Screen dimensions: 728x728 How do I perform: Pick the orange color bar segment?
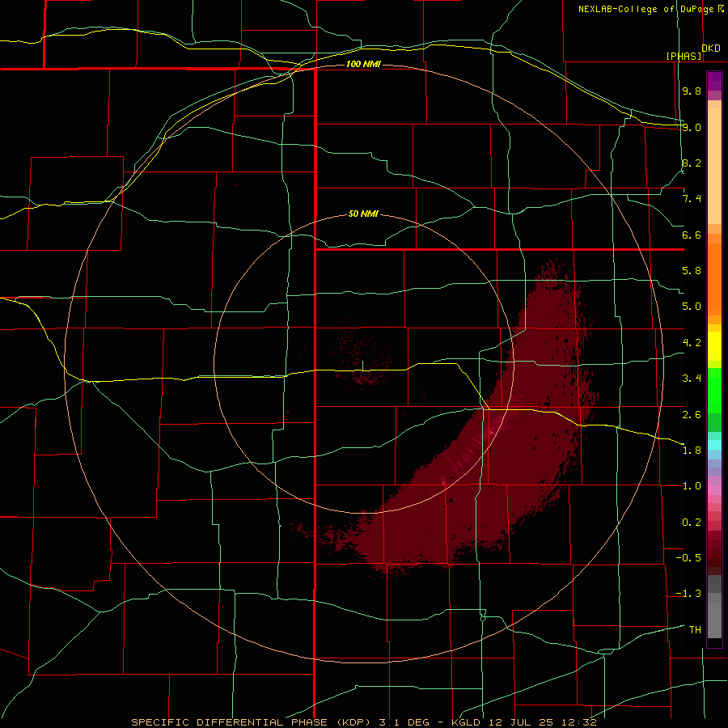(x=714, y=278)
